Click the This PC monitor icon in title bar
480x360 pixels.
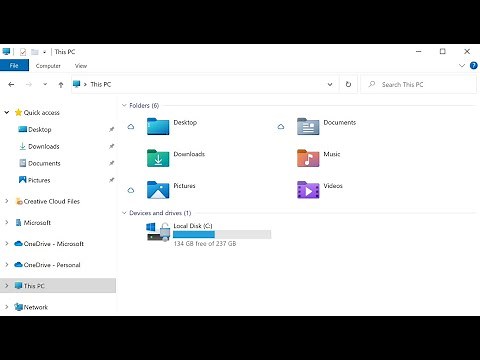pyautogui.click(x=6, y=52)
